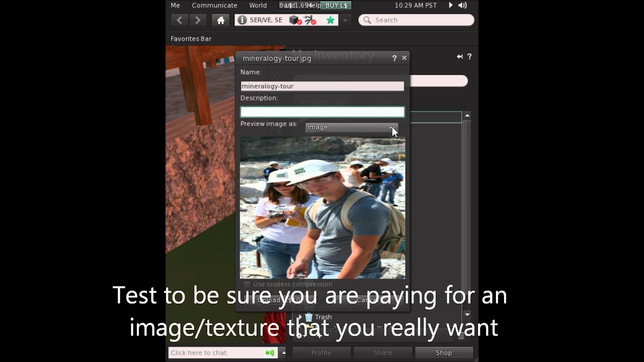Enable Use lossless compression checkbox
The height and width of the screenshot is (362, 644).
coord(247,285)
